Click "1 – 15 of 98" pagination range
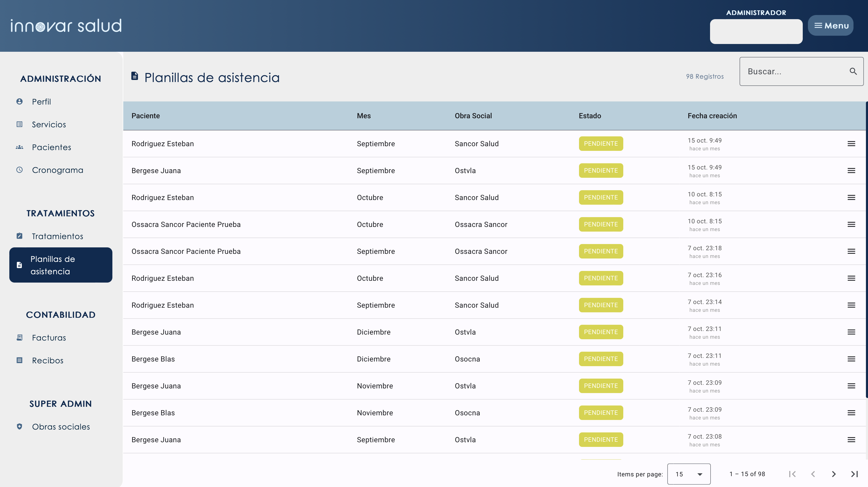The image size is (868, 487). (x=747, y=474)
